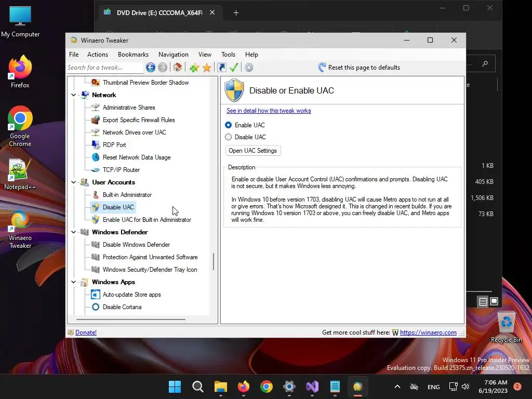The width and height of the screenshot is (532, 399).
Task: Open the View menu
Action: click(x=205, y=54)
